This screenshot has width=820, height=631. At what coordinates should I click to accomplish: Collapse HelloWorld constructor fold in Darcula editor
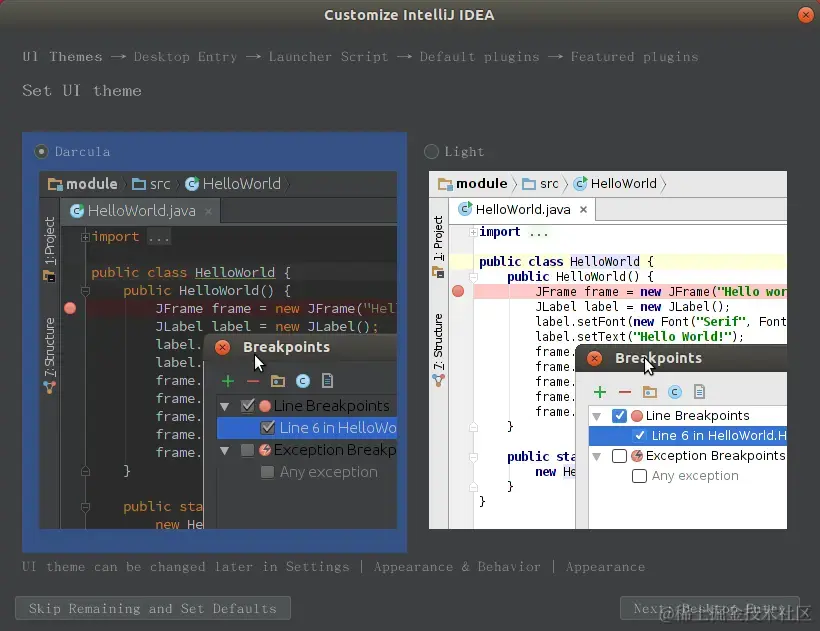click(85, 291)
